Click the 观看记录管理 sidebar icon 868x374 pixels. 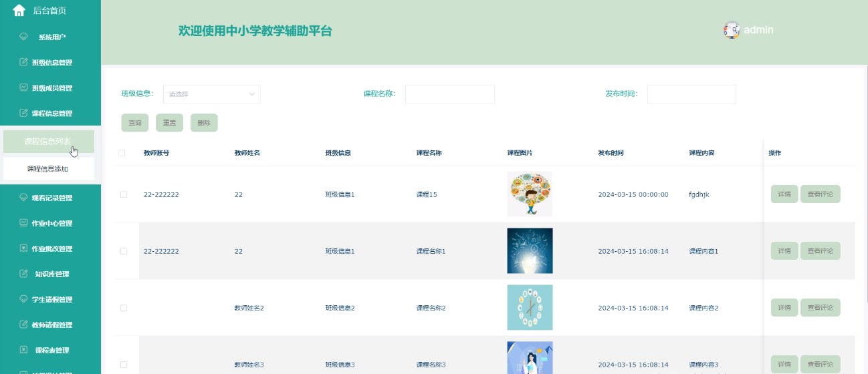24,198
